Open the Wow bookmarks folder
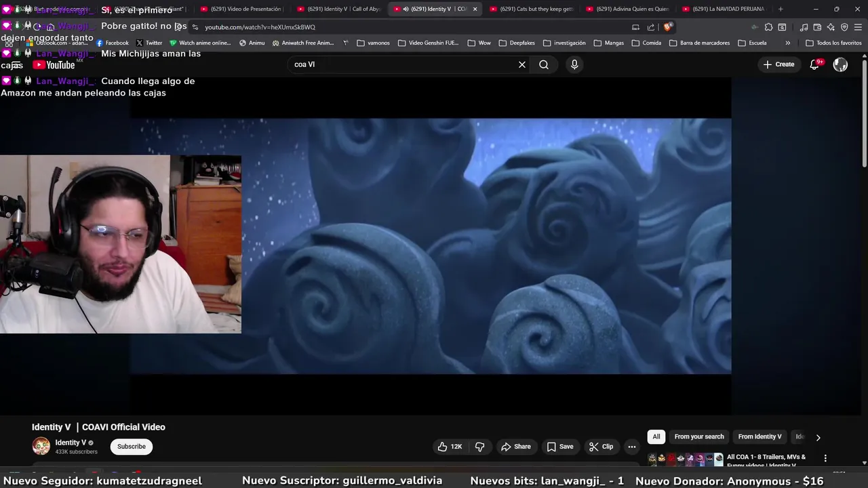The height and width of the screenshot is (488, 868). click(479, 43)
